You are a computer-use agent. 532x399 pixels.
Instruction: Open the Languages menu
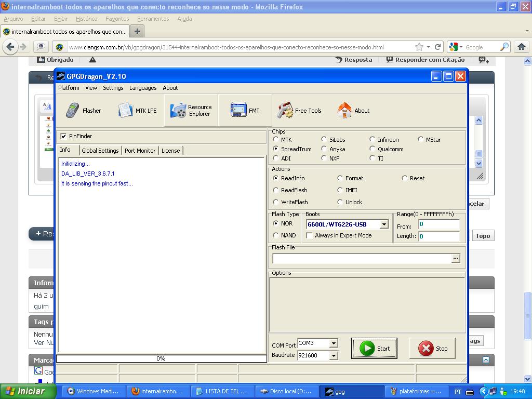click(x=143, y=88)
